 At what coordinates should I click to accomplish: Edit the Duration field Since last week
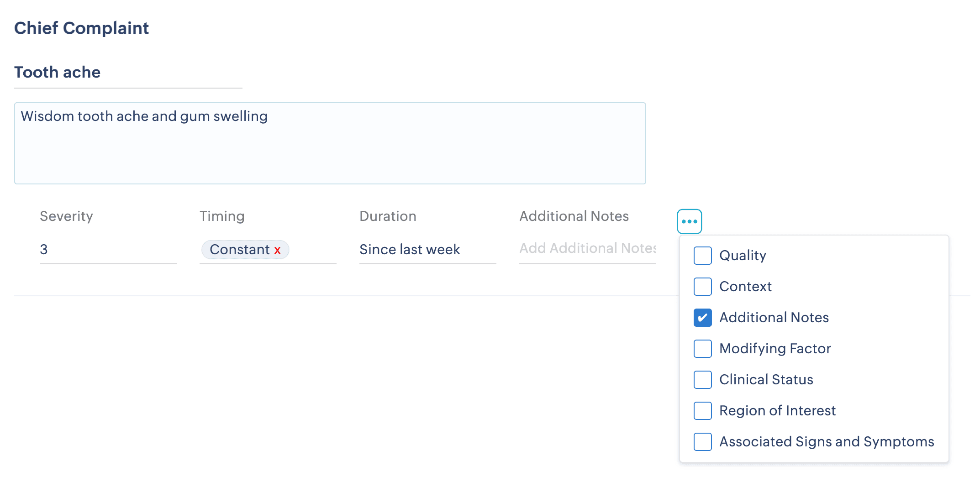pos(427,250)
